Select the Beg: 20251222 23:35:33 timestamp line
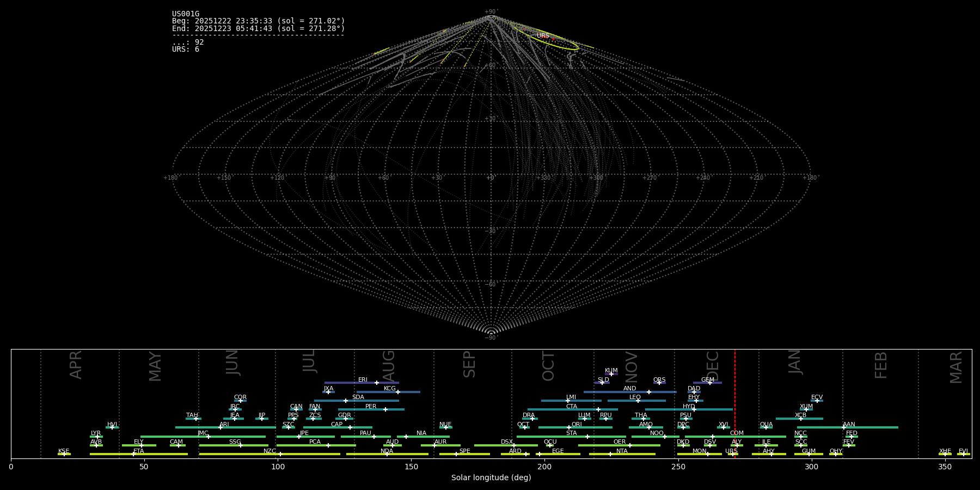 [259, 21]
